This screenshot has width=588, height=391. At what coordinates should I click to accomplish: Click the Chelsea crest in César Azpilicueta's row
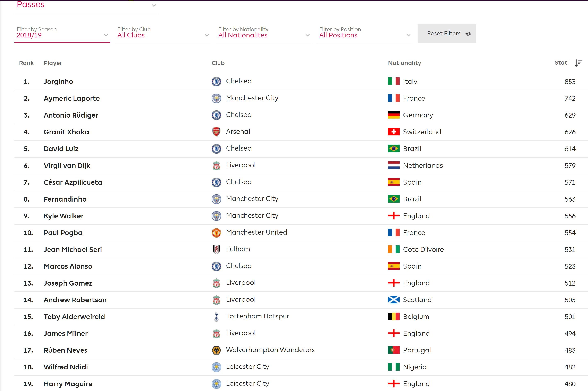point(216,182)
